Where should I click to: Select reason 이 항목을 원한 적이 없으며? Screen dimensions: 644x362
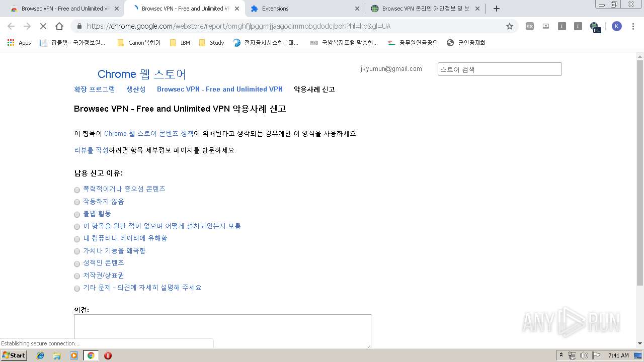coord(77,227)
